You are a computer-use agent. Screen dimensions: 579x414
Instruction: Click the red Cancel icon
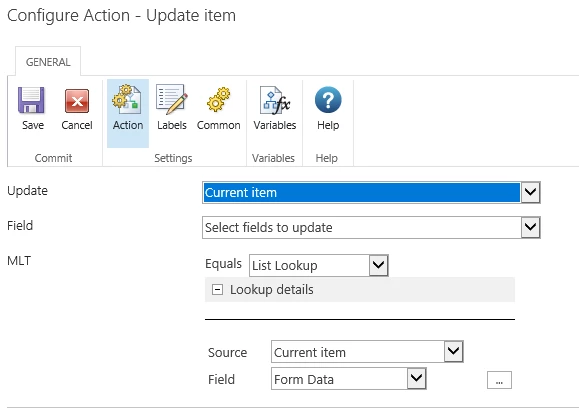click(77, 100)
